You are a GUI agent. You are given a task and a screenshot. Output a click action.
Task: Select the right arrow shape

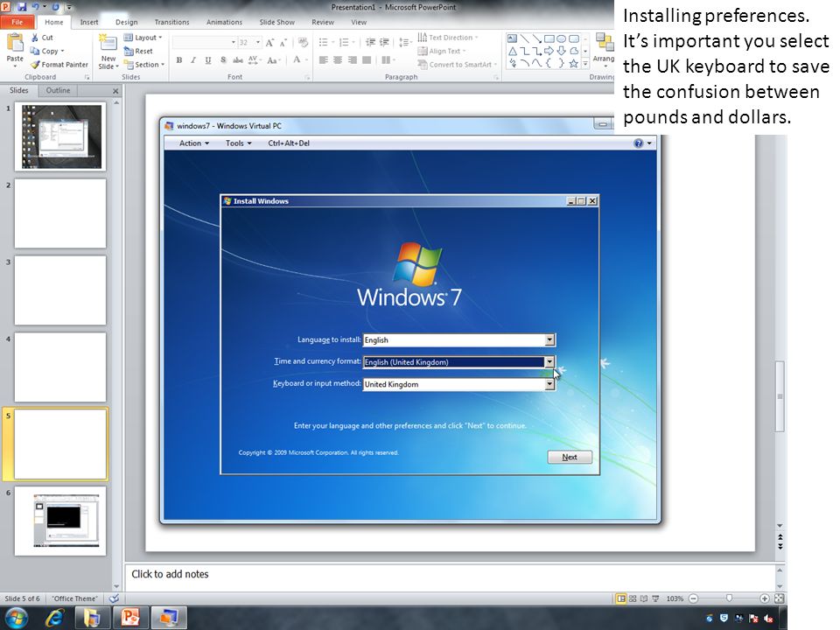pyautogui.click(x=549, y=51)
